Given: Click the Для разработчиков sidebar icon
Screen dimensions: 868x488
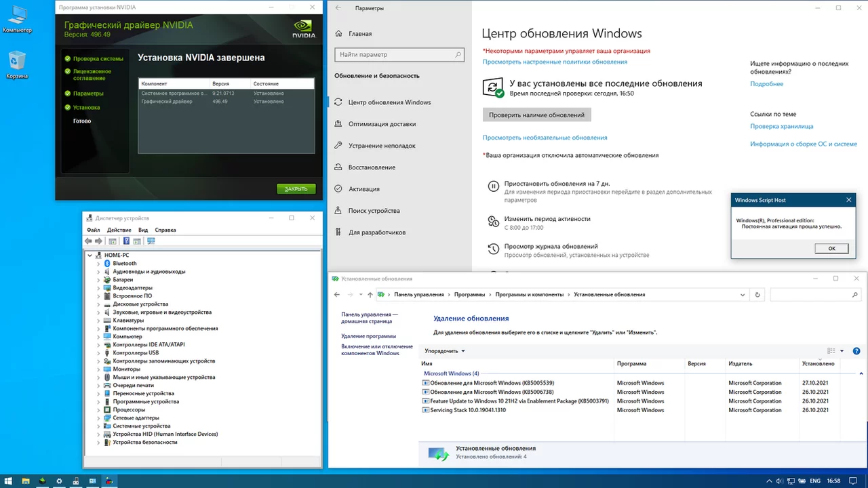Looking at the screenshot, I should 338,232.
